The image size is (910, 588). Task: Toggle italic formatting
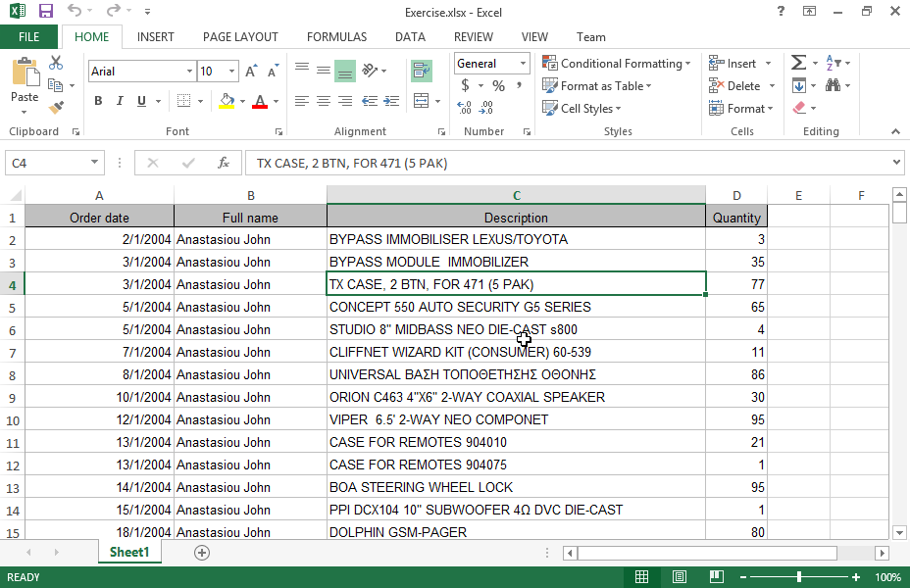tap(120, 101)
